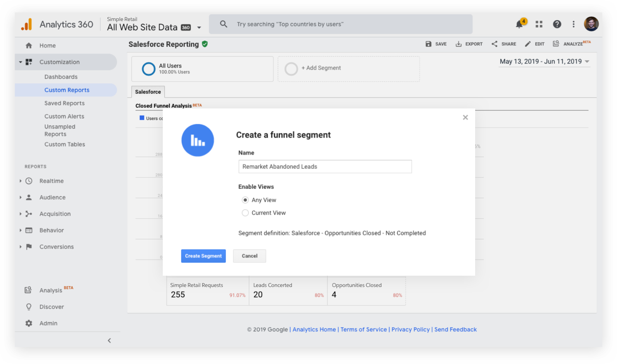Export the report
617x364 pixels.
pos(469,44)
